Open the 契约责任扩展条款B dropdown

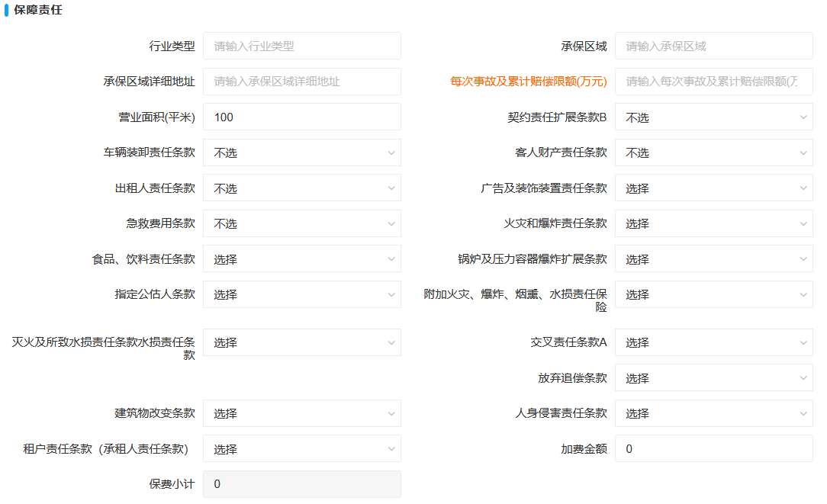(x=713, y=117)
